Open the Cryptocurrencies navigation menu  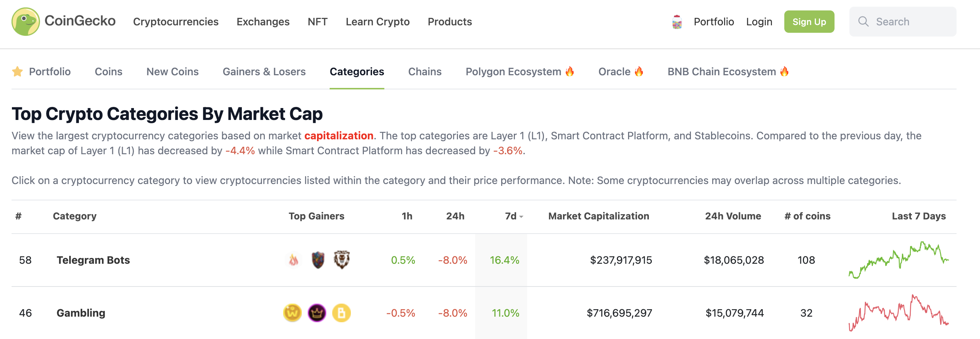176,22
